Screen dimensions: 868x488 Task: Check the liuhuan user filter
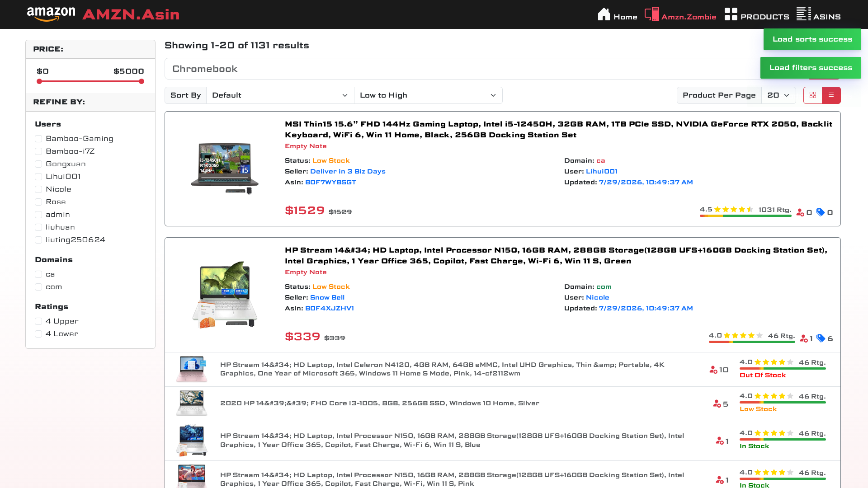[x=38, y=227]
